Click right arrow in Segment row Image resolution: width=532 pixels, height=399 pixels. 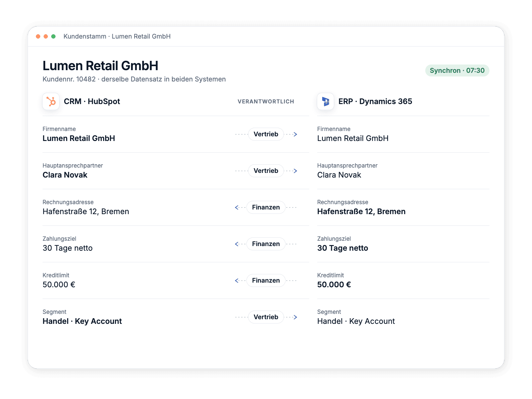[x=295, y=317]
